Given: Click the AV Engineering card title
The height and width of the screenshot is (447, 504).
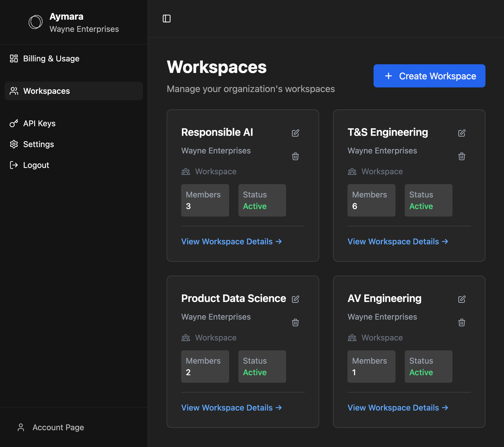Looking at the screenshot, I should point(385,298).
